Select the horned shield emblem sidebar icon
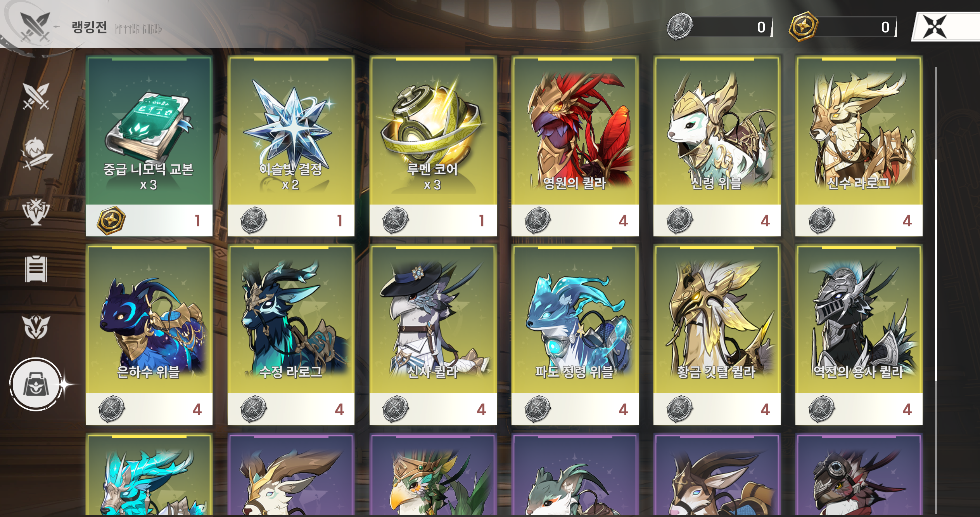Viewport: 980px width, 517px height. (36, 327)
